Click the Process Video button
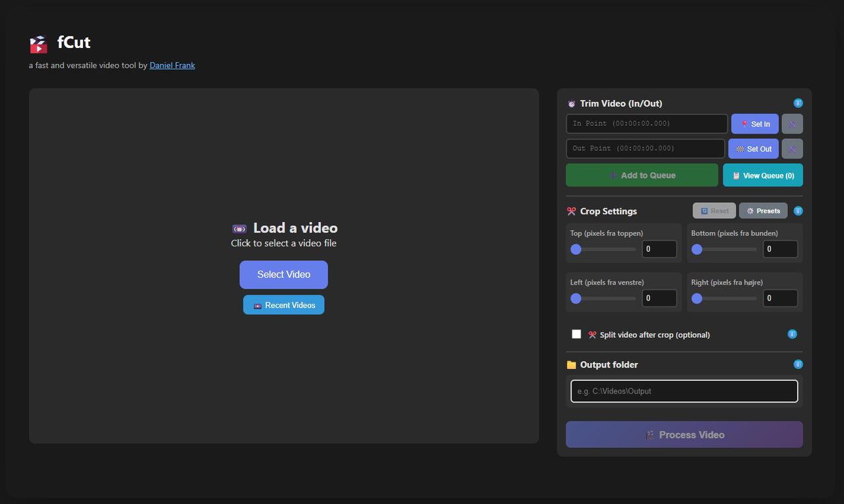Viewport: 844px width, 504px height. point(684,435)
